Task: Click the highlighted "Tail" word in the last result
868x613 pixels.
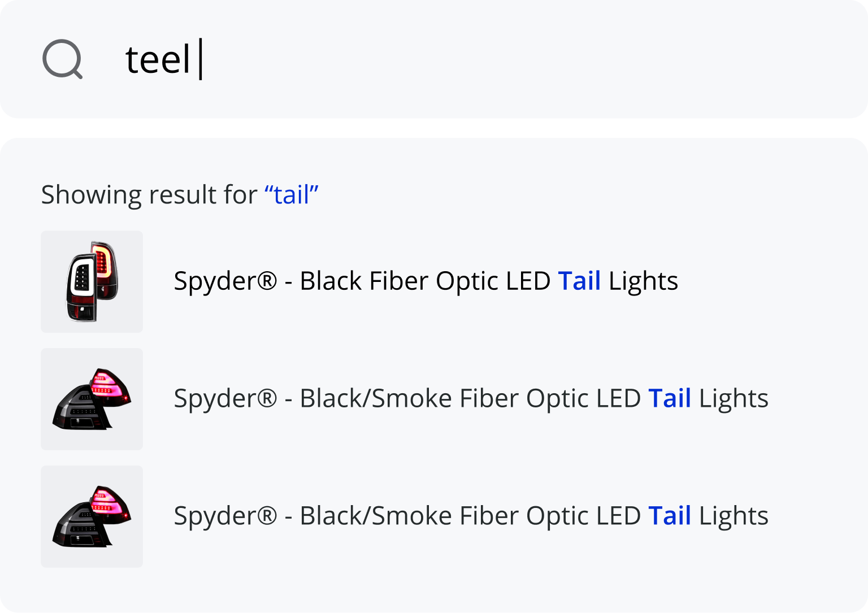Action: 669,516
